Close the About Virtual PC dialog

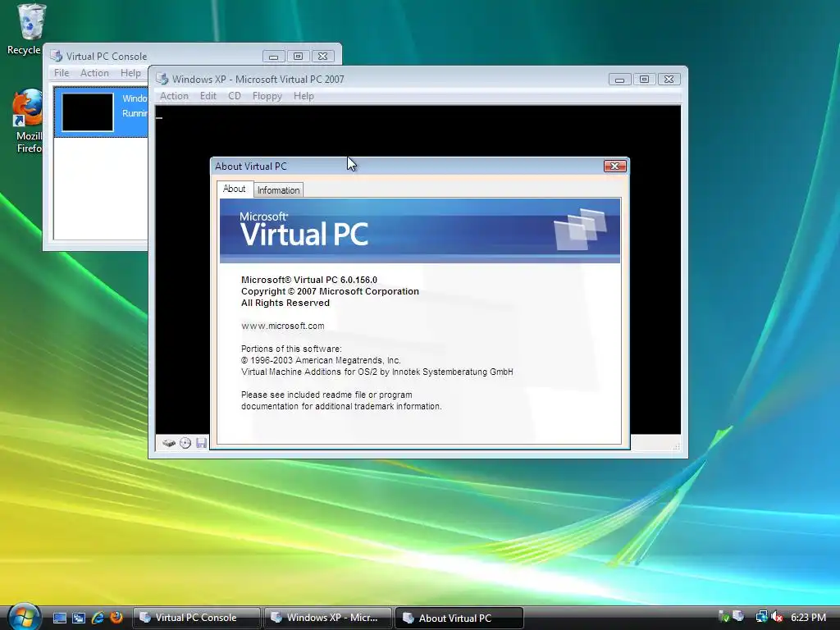(x=614, y=166)
